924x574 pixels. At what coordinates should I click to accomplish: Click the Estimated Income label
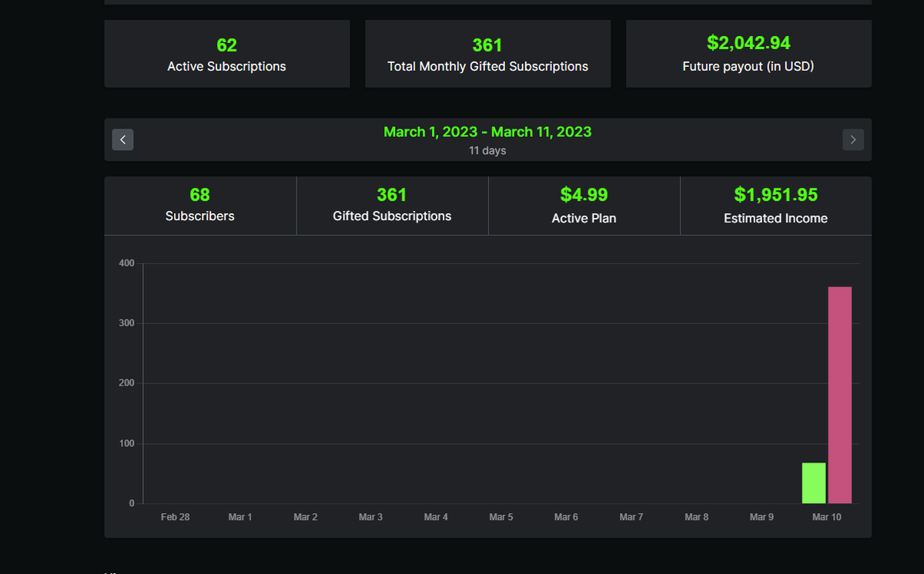(776, 219)
